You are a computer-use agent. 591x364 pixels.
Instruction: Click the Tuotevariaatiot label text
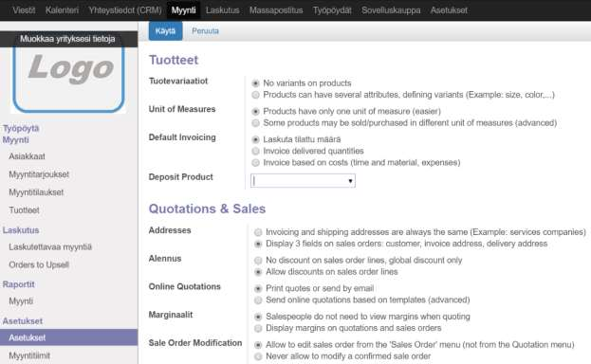coord(178,81)
